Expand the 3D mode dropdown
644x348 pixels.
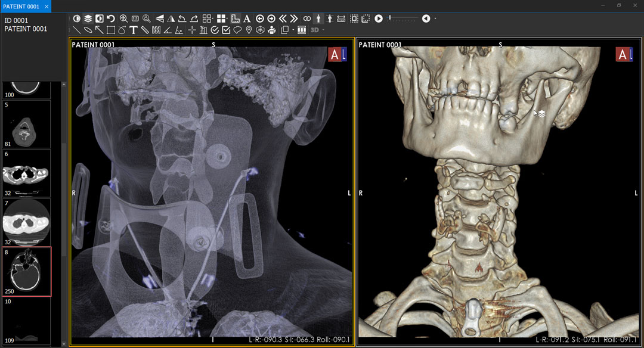(x=324, y=30)
